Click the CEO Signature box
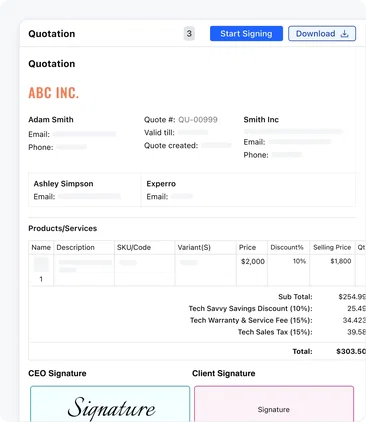366x422 pixels. pos(110,404)
